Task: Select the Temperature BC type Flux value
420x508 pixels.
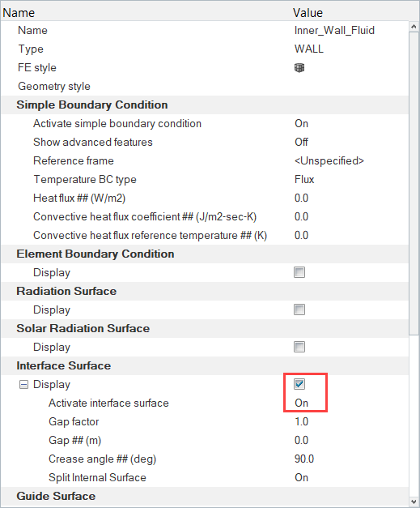Action: (304, 180)
